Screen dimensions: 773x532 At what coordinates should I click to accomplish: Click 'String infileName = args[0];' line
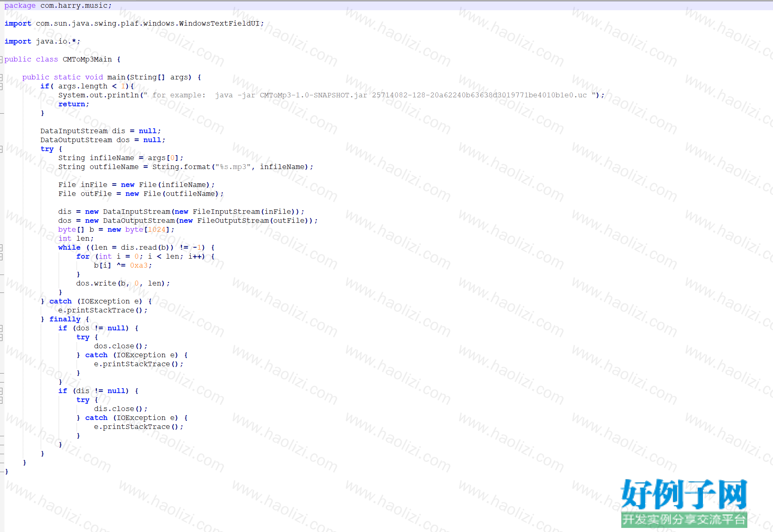(x=121, y=158)
